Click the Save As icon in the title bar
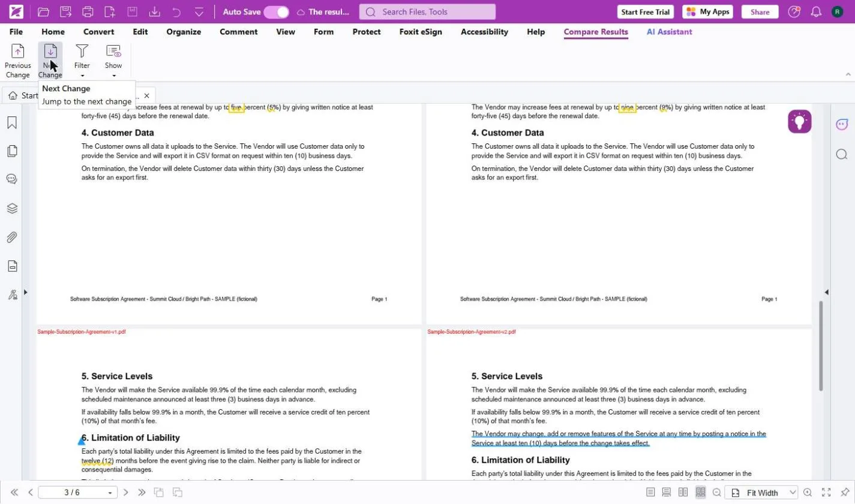Screen dimensions: 855x504 (x=65, y=11)
